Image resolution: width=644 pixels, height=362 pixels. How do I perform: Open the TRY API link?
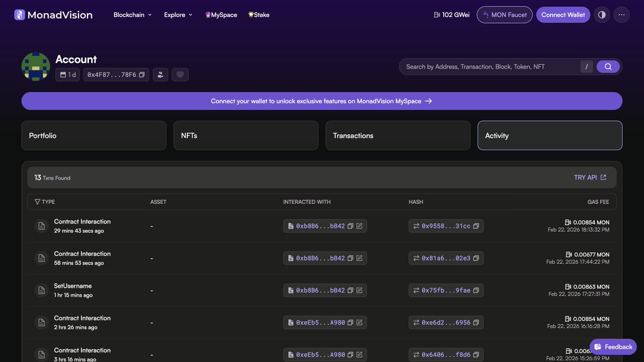point(590,178)
